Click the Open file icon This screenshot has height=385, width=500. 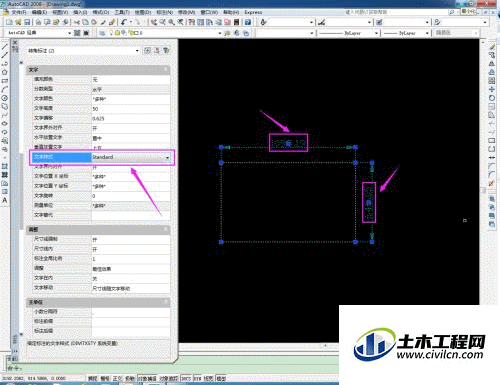[18, 22]
